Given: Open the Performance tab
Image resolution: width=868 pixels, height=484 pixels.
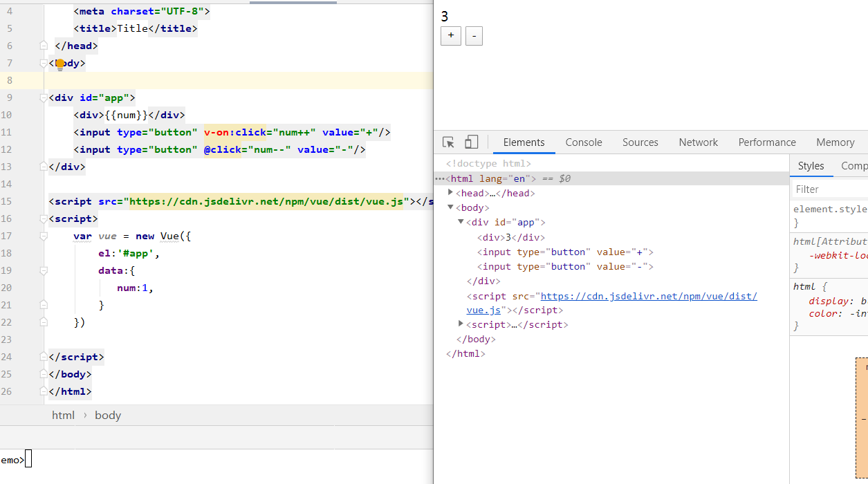Looking at the screenshot, I should [x=767, y=142].
